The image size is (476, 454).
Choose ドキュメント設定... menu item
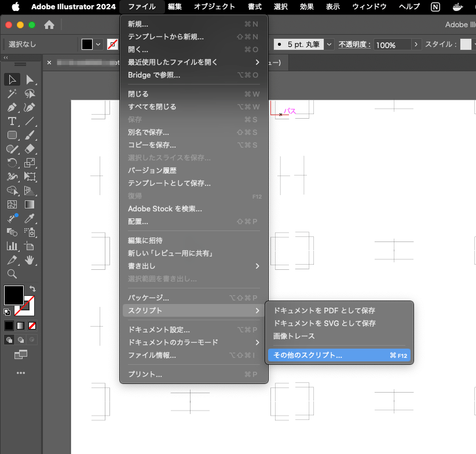click(x=193, y=329)
